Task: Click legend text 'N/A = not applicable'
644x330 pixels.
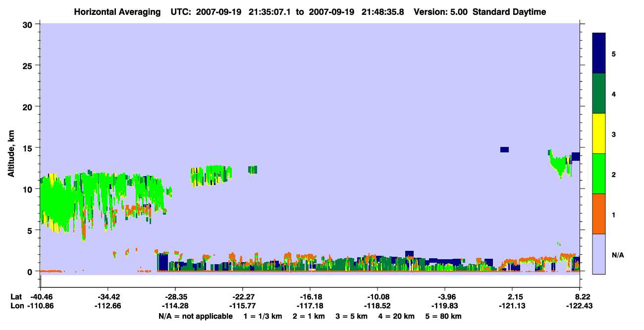Action: pyautogui.click(x=195, y=316)
